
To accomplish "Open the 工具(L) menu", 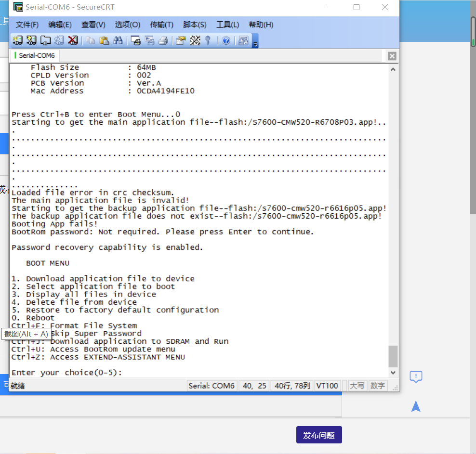I will tap(227, 25).
